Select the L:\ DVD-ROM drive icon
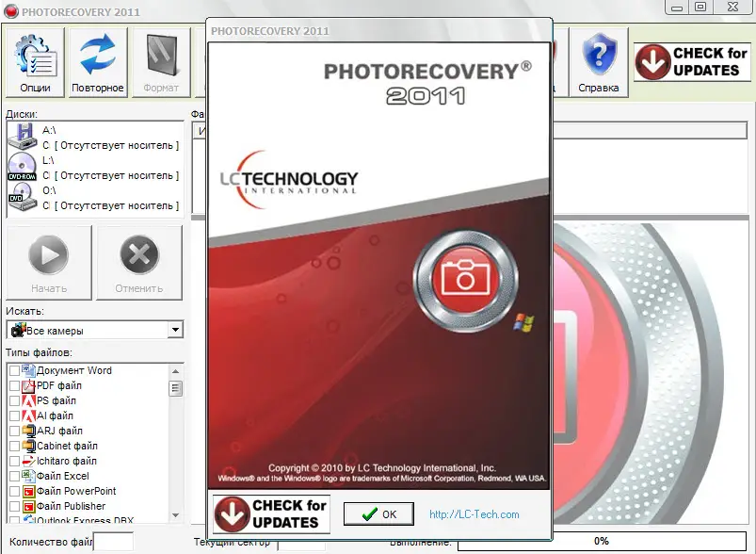This screenshot has width=756, height=554. [x=23, y=167]
